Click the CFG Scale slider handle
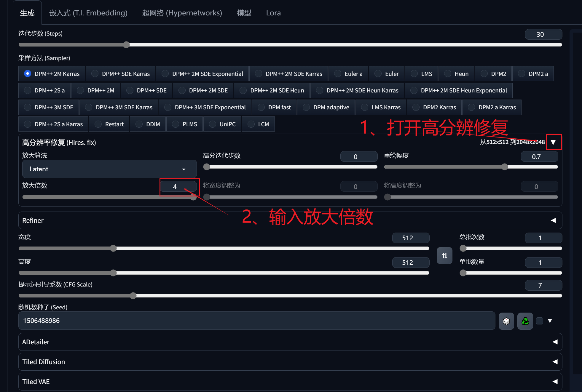This screenshot has height=392, width=582. click(x=133, y=295)
